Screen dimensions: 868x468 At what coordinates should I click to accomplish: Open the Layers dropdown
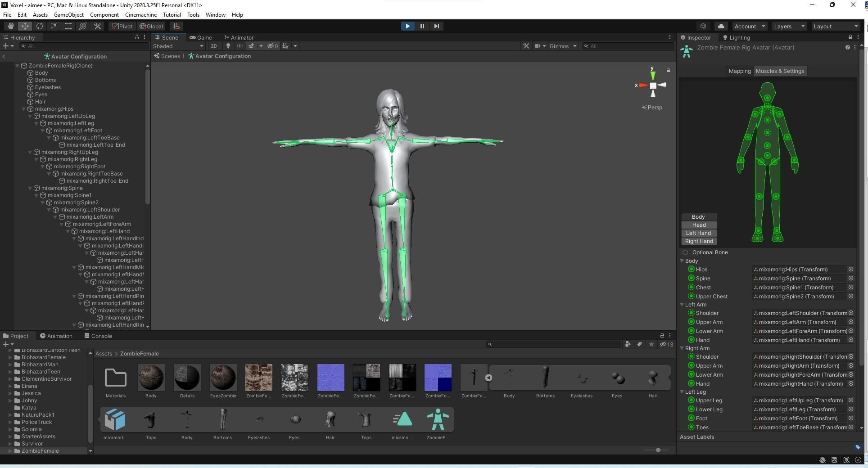[x=789, y=26]
